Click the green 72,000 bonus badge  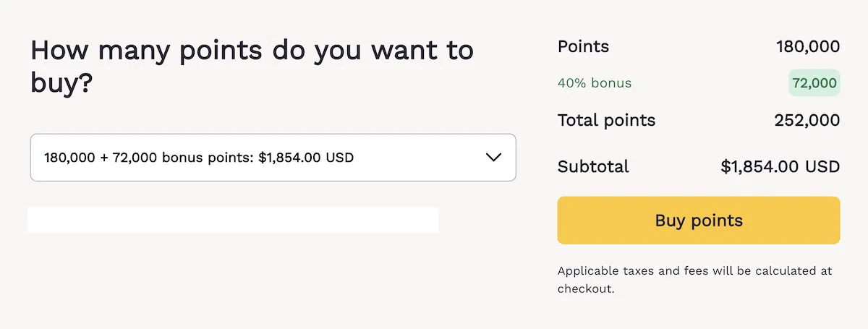click(814, 83)
